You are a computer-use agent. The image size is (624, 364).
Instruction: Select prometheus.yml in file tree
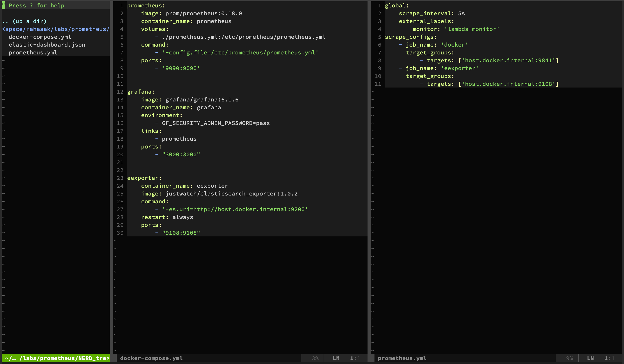pyautogui.click(x=33, y=52)
